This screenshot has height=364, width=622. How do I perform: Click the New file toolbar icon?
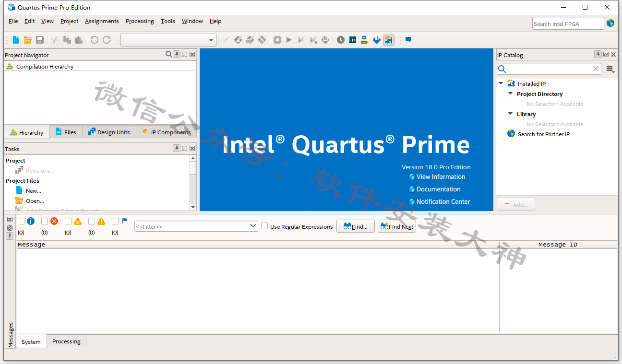[16, 40]
